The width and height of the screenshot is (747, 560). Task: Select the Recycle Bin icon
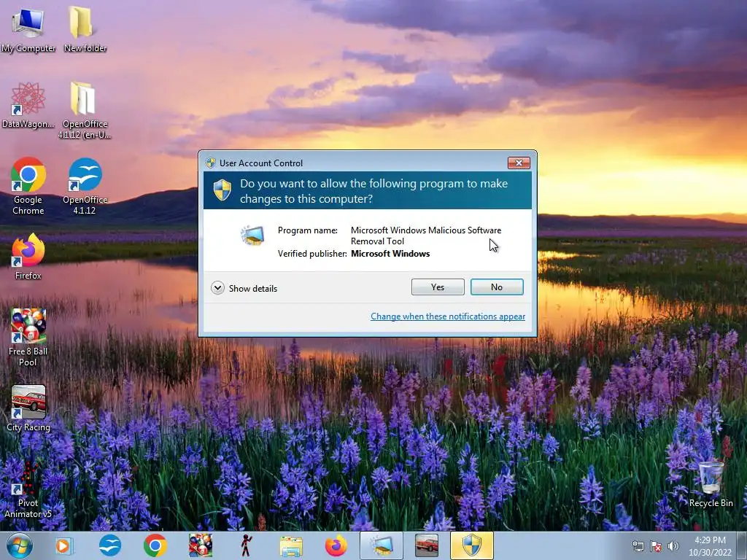coord(711,484)
